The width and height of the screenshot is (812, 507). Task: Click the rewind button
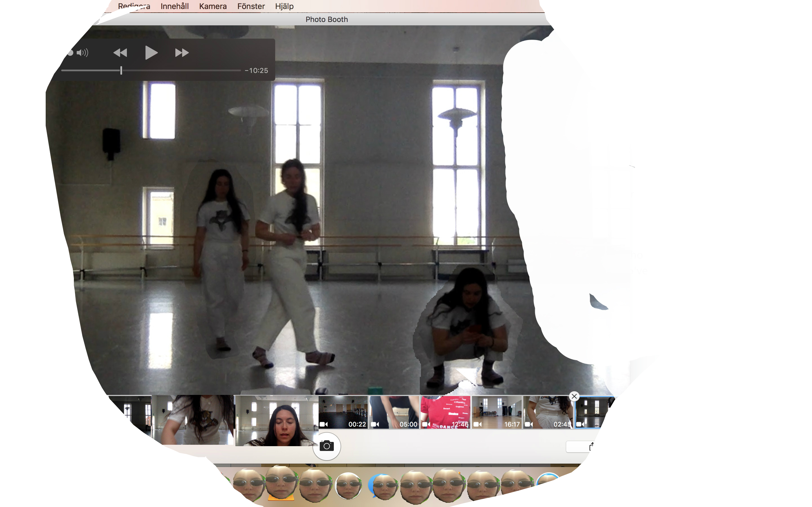tap(120, 53)
